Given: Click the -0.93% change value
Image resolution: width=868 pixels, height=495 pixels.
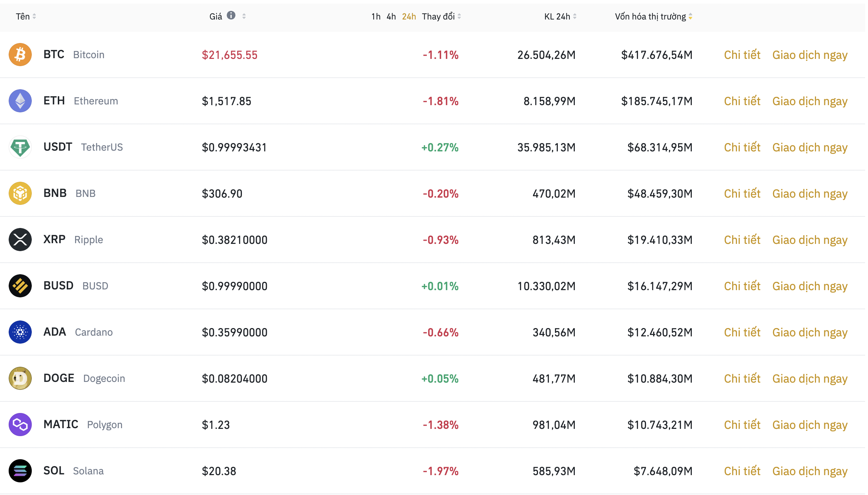Looking at the screenshot, I should pyautogui.click(x=440, y=240).
